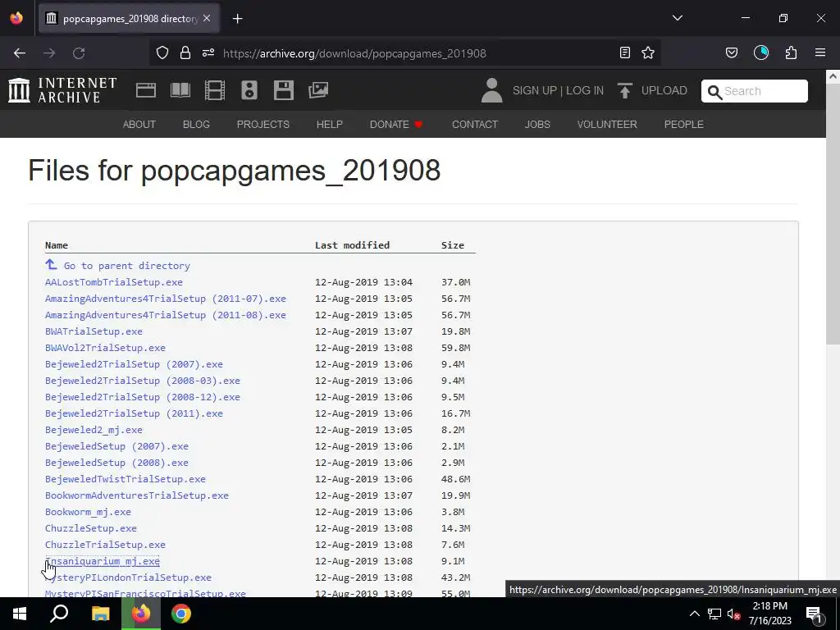Image resolution: width=840 pixels, height=630 pixels.
Task: Click the site security padlock icon
Action: click(185, 52)
